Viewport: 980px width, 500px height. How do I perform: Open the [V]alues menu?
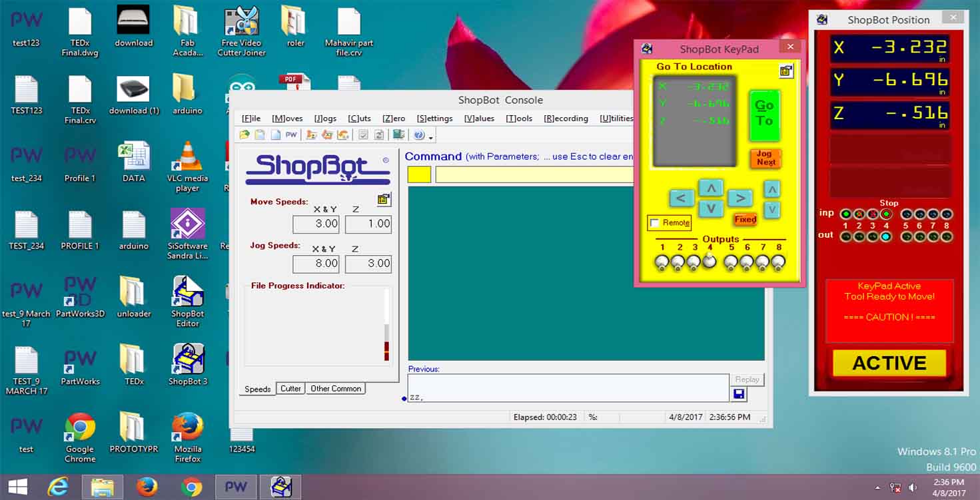(479, 119)
